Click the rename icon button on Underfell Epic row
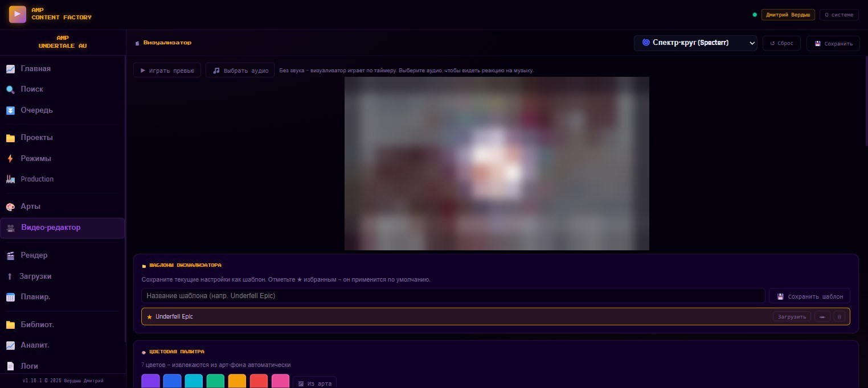Viewport: 868px width, 388px height. (x=822, y=317)
